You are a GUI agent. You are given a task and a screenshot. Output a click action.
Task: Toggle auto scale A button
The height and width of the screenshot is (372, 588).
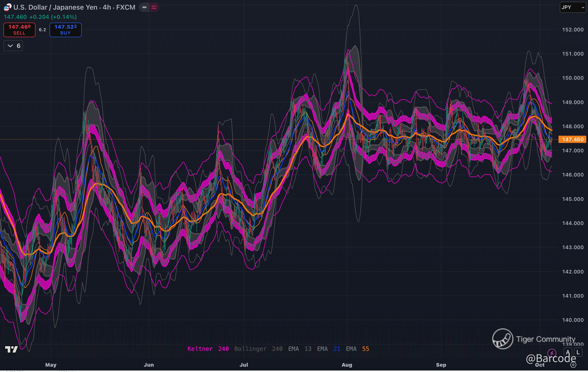point(568,352)
